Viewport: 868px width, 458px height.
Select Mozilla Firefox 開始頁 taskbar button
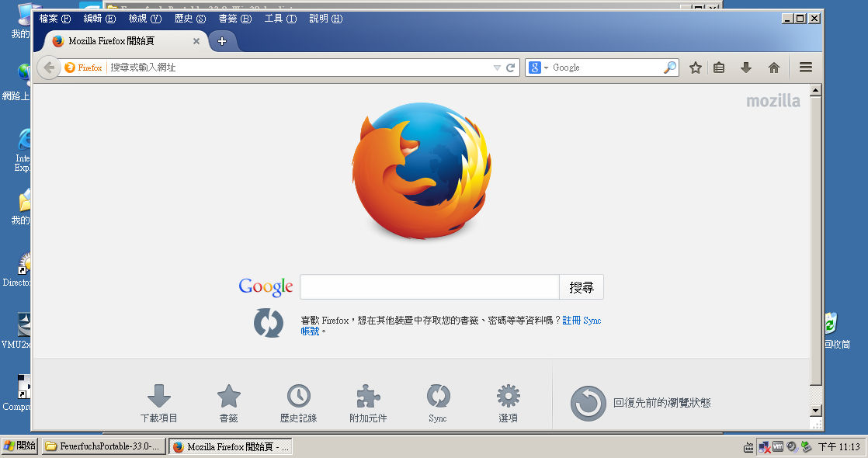coord(231,446)
